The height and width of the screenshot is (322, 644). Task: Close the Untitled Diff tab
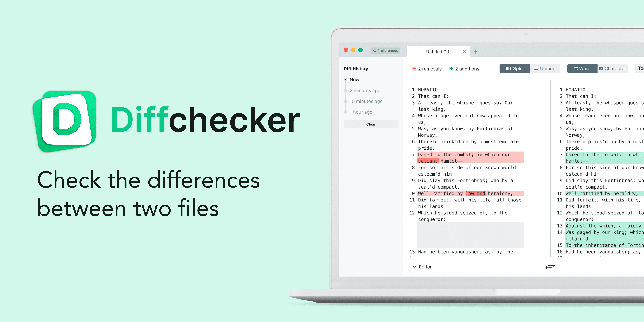[464, 51]
